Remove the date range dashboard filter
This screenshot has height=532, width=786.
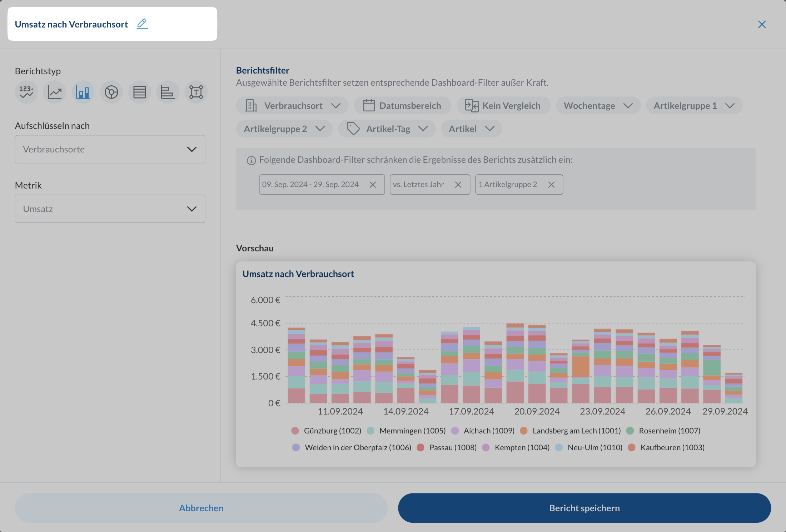(373, 185)
